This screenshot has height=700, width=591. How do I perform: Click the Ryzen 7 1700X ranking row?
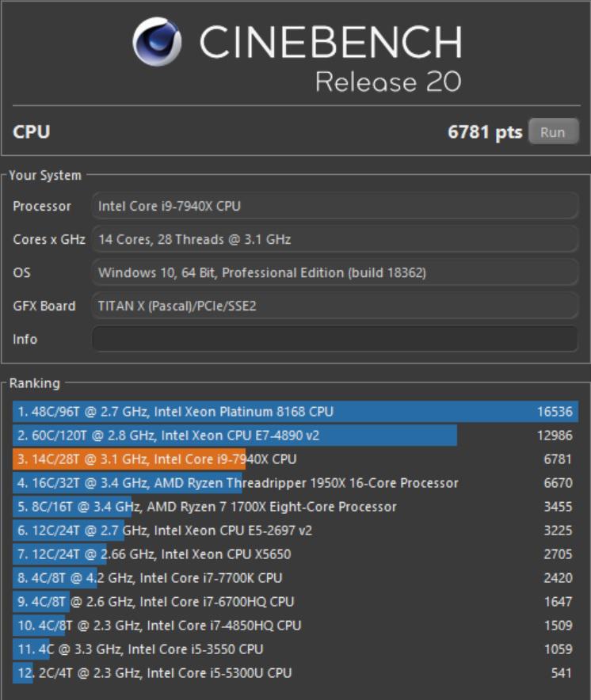(x=295, y=507)
